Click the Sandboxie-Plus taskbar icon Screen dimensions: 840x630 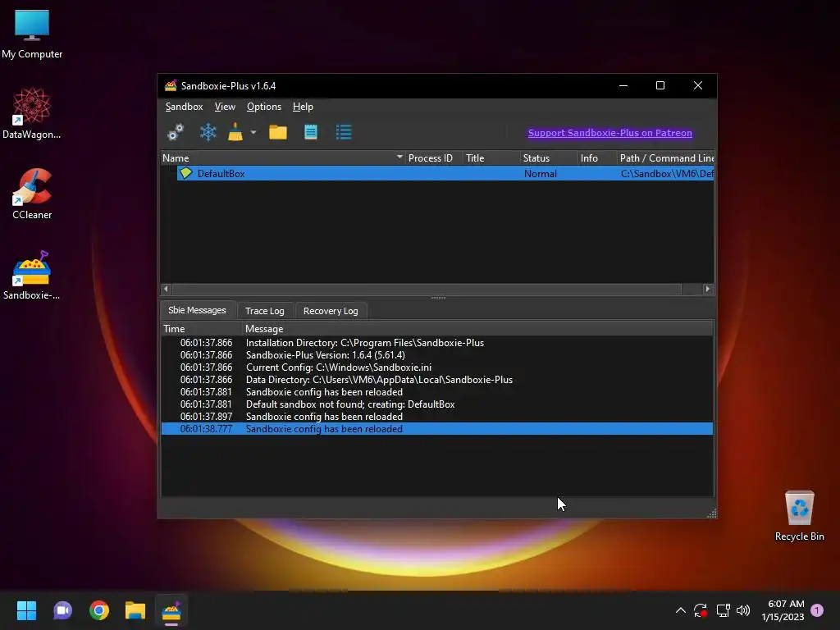[x=171, y=610]
